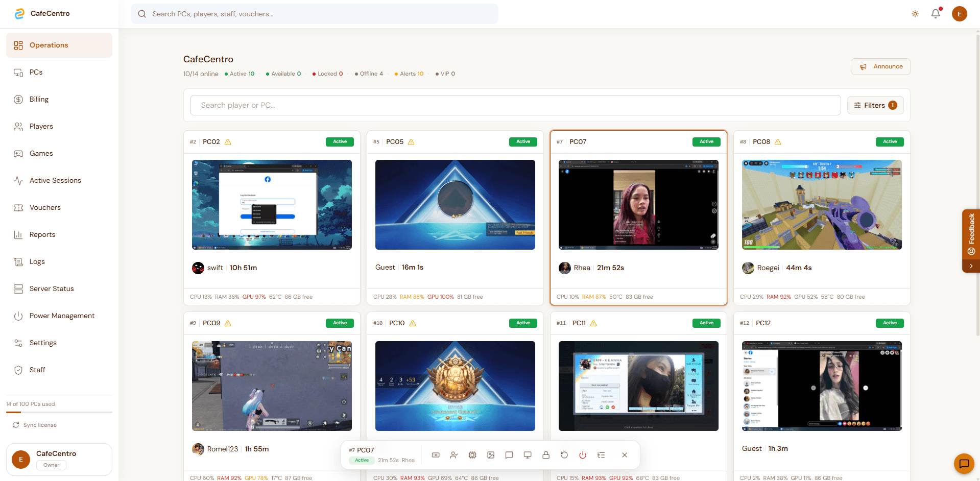Click the hardware chip icon in PC07 toolbar

(x=472, y=455)
